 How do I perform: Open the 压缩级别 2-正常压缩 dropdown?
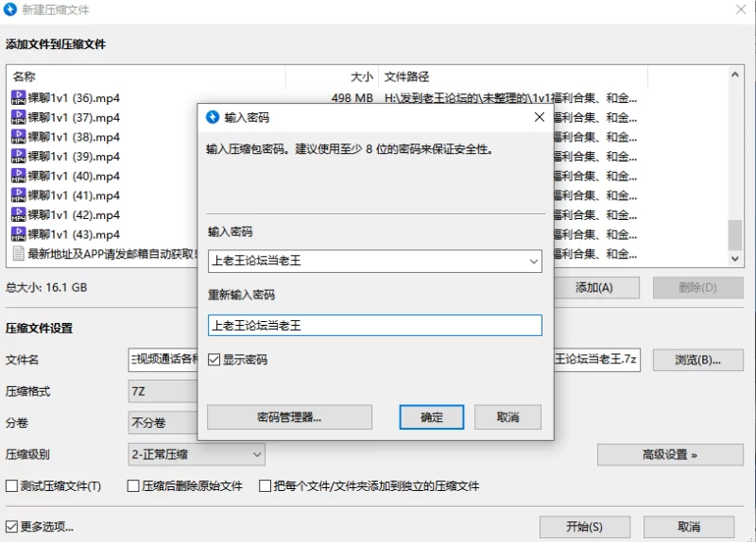click(197, 454)
